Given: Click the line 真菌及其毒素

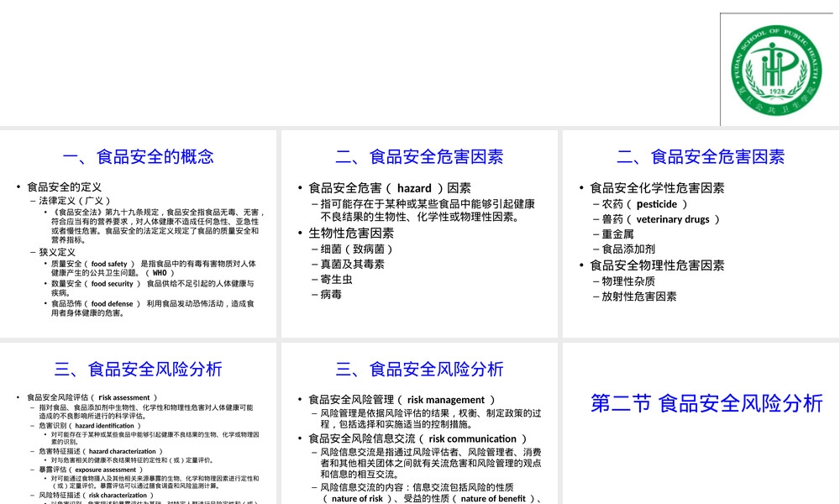Looking at the screenshot, I should 353,264.
